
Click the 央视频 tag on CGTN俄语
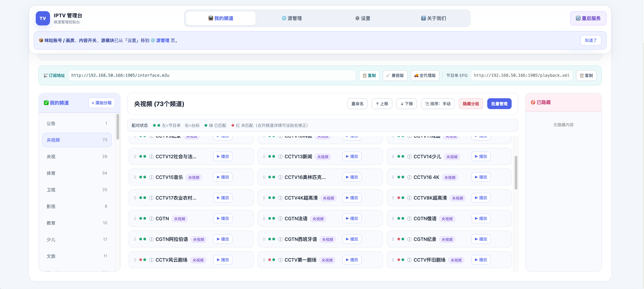point(447,219)
